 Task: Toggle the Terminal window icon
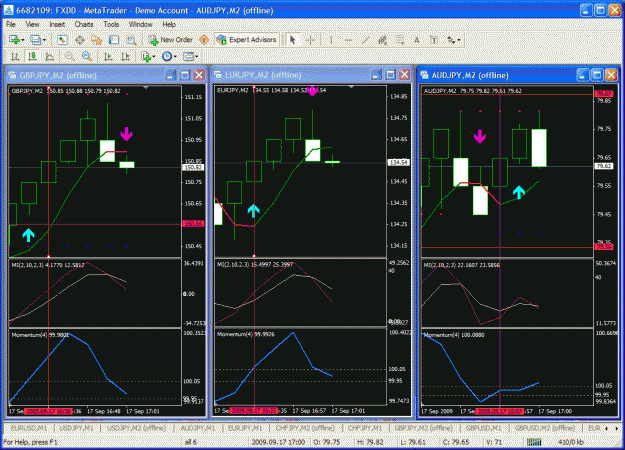pos(114,40)
